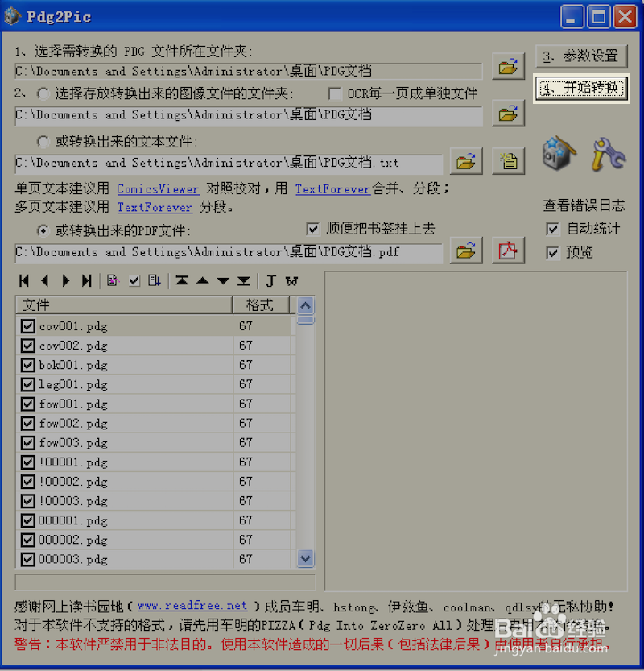The width and height of the screenshot is (644, 671).
Task: Sort by 文件 column header
Action: tap(124, 305)
